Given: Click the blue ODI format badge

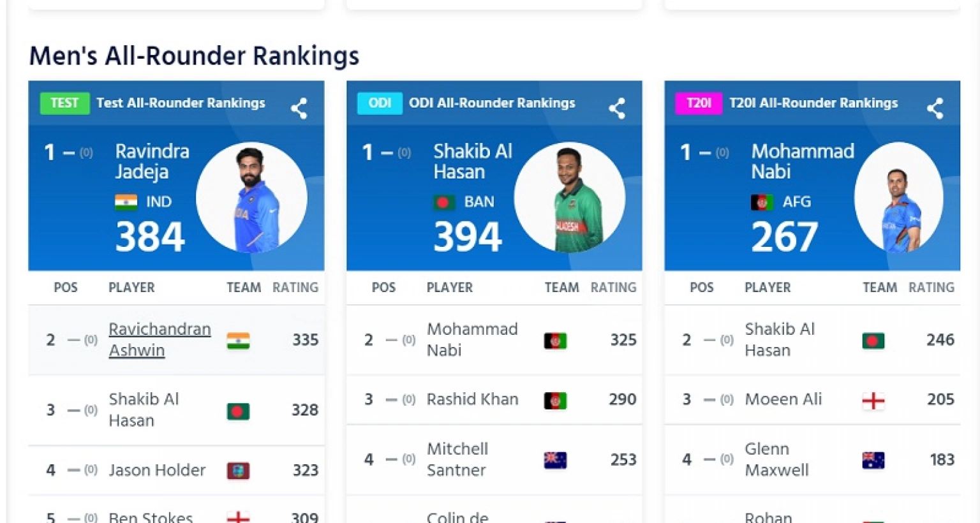Looking at the screenshot, I should 380,103.
